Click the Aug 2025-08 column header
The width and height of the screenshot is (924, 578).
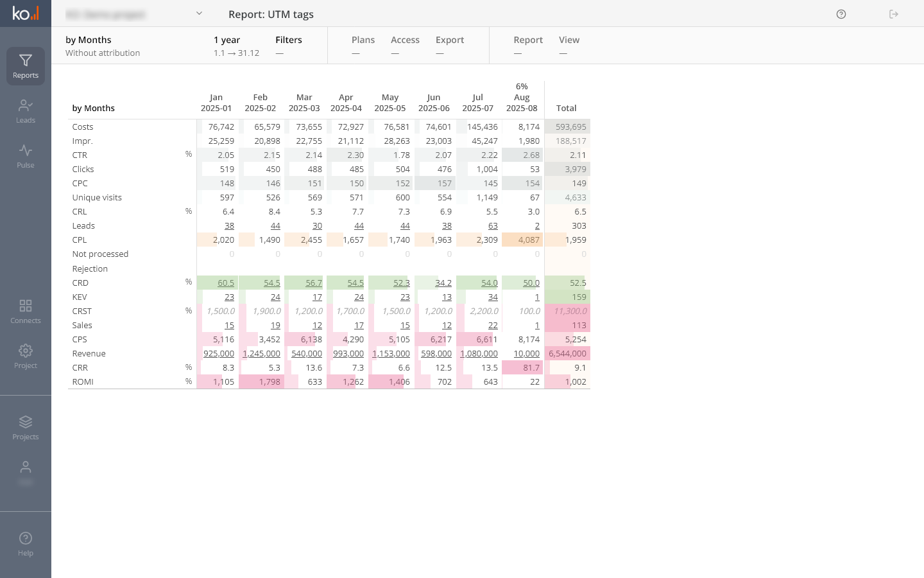pyautogui.click(x=522, y=103)
